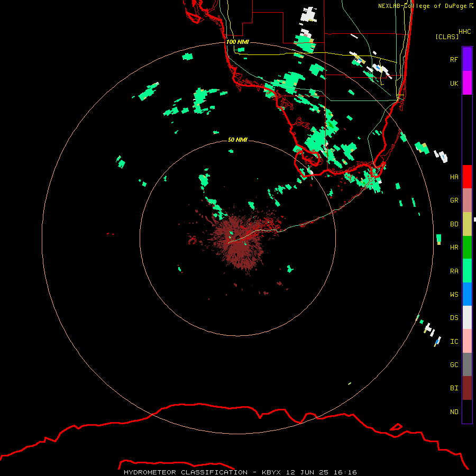Click the RF purple legend swatch

(x=467, y=59)
